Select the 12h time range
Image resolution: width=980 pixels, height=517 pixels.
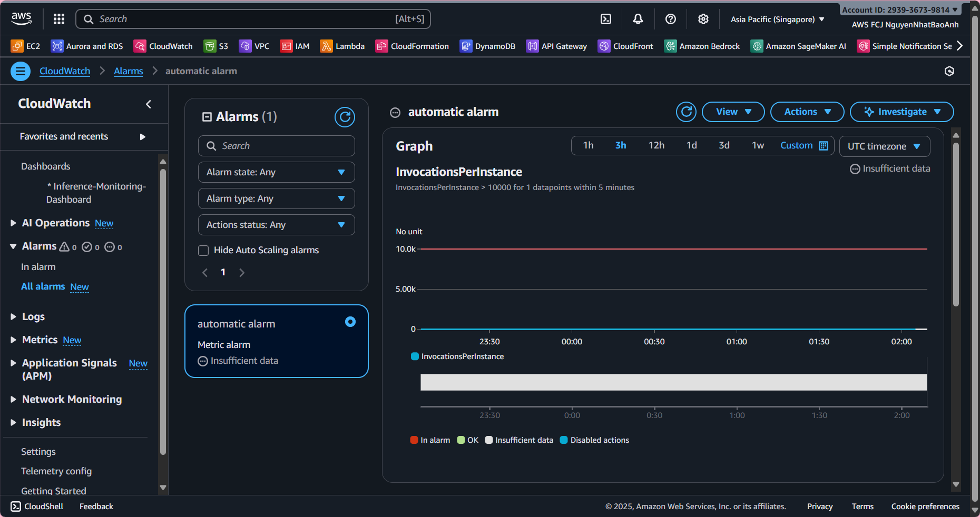(x=656, y=145)
